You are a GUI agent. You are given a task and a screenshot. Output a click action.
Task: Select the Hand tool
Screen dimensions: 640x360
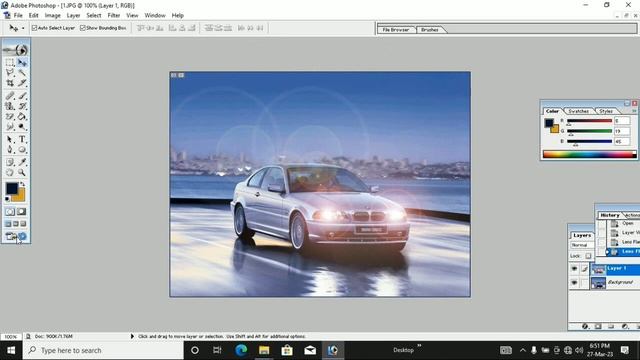point(10,173)
